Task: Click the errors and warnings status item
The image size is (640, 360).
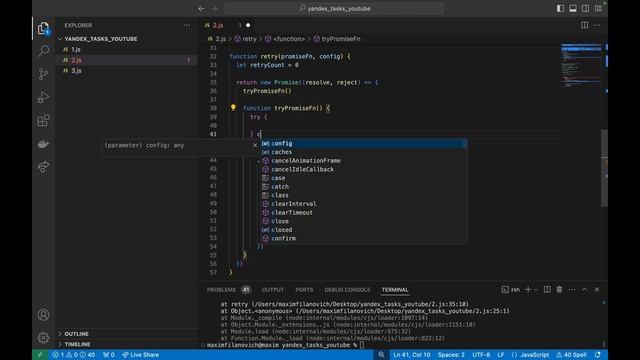Action: (73, 355)
